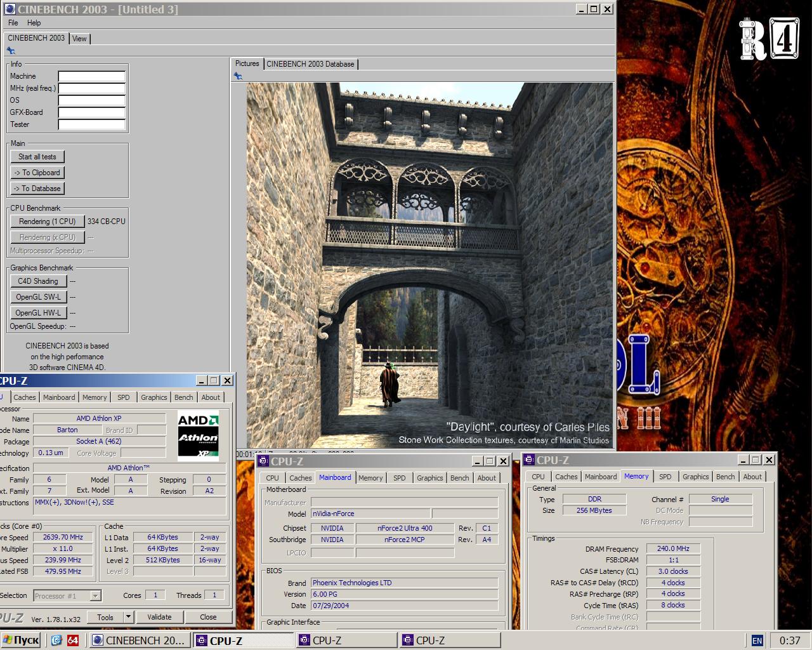The height and width of the screenshot is (650, 812).
Task: Launch the red 64 quick launch icon
Action: coord(72,640)
